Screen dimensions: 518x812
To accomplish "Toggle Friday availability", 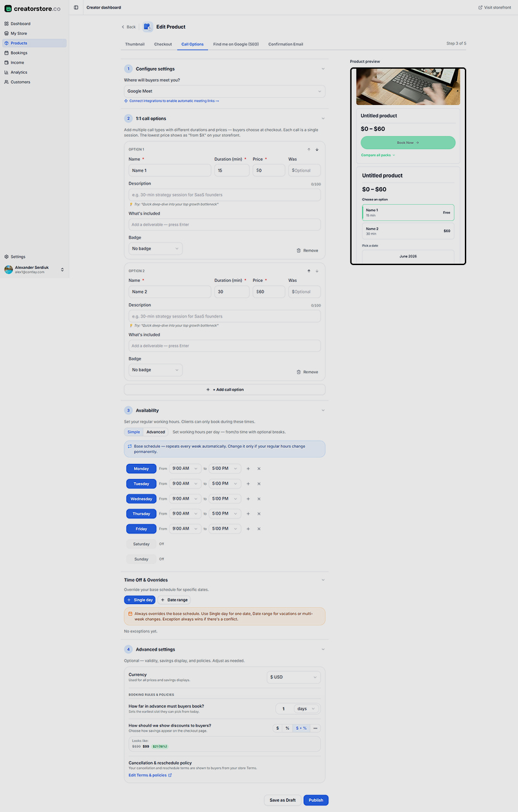I will point(141,529).
